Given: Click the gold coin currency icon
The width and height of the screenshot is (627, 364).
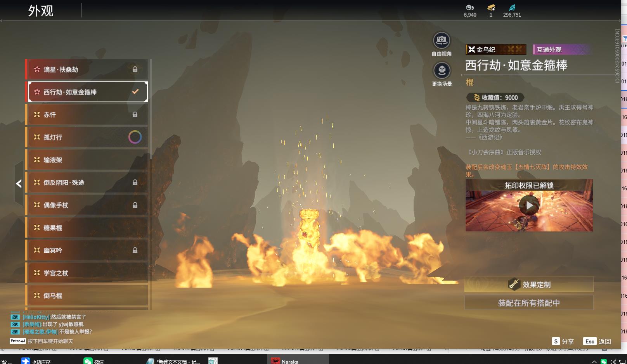Looking at the screenshot, I should (x=469, y=7).
